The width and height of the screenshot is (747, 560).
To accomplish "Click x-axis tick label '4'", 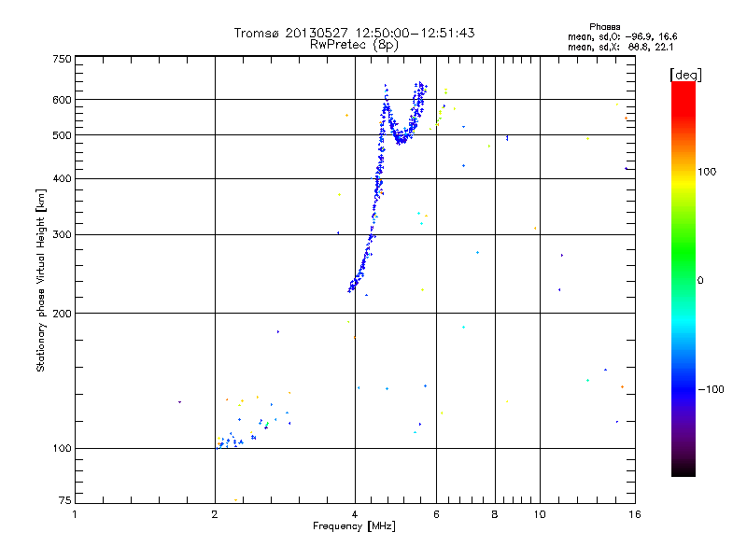I will [x=355, y=514].
